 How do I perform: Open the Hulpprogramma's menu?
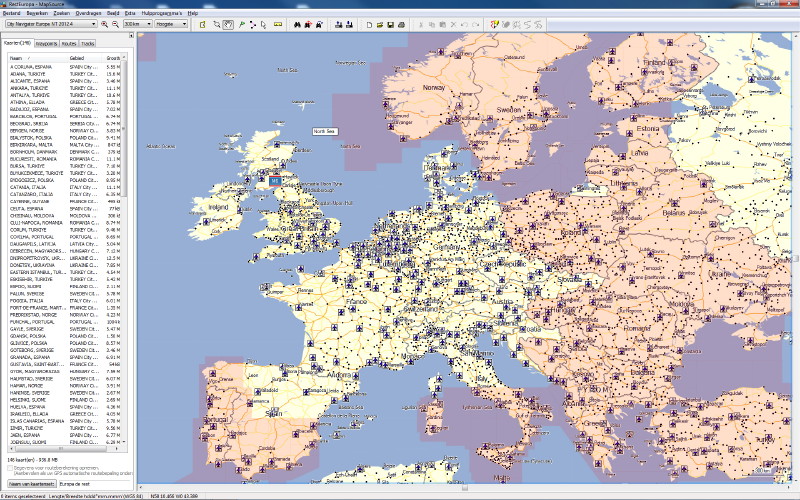[162, 13]
